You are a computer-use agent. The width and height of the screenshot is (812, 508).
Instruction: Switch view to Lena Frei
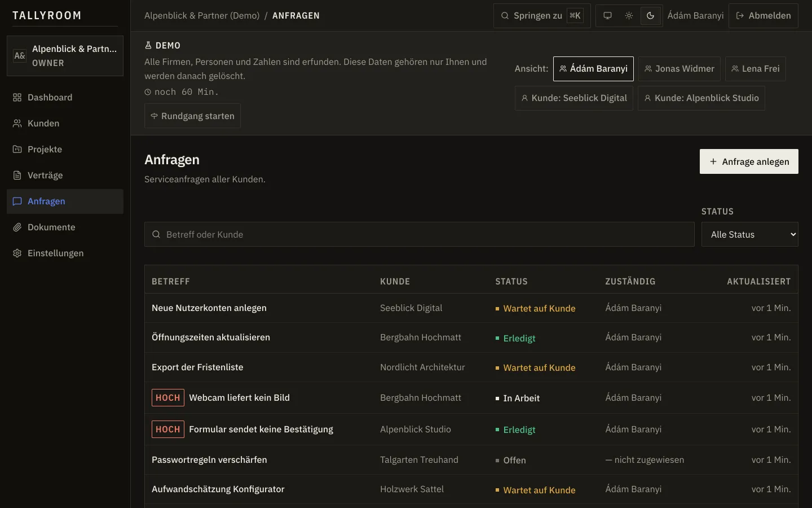pyautogui.click(x=755, y=69)
